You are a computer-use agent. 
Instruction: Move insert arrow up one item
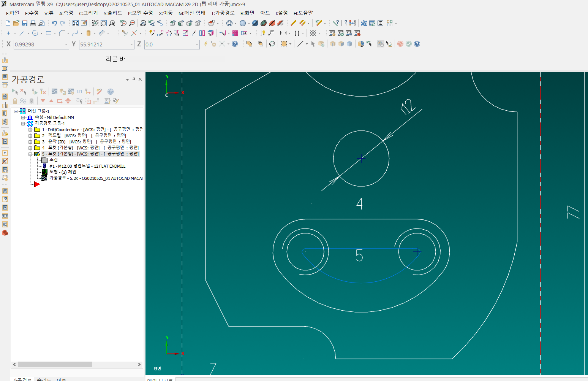click(x=51, y=101)
